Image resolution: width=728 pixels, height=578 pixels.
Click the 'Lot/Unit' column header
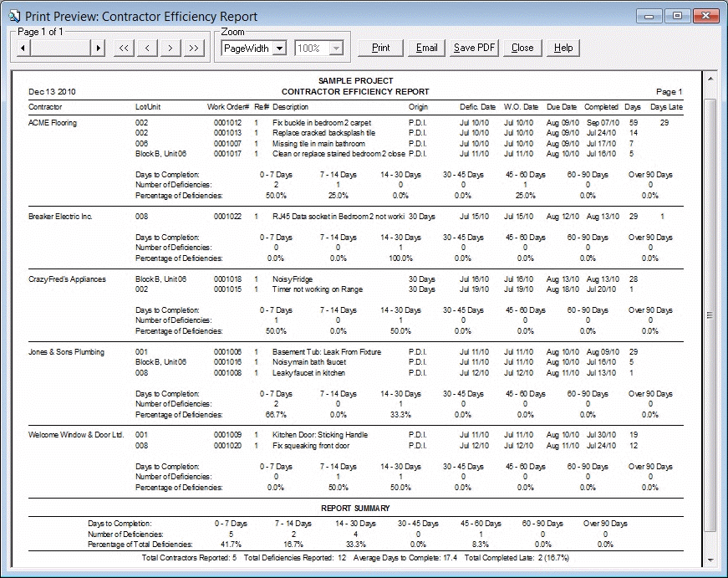[x=148, y=107]
